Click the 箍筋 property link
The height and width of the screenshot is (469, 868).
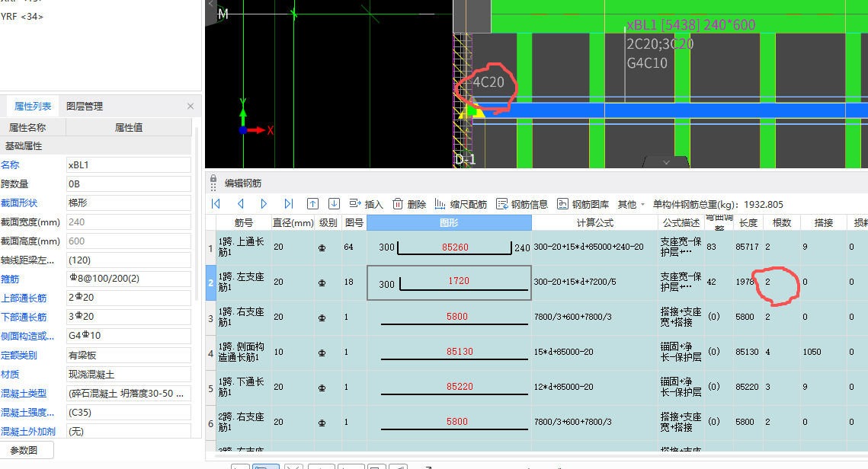10,279
